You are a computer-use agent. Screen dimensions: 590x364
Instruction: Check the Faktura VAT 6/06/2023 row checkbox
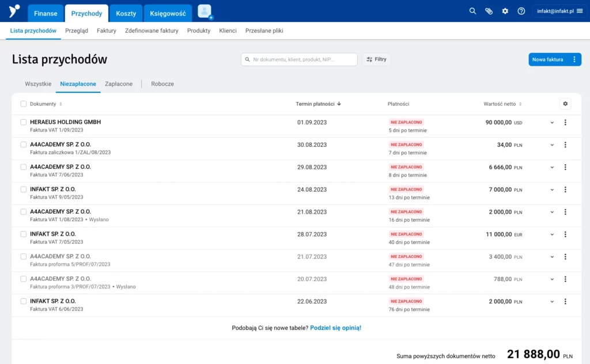[x=24, y=301]
